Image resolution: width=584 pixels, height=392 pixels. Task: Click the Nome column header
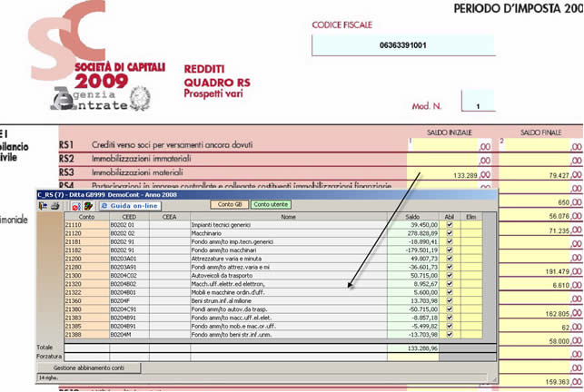point(288,217)
